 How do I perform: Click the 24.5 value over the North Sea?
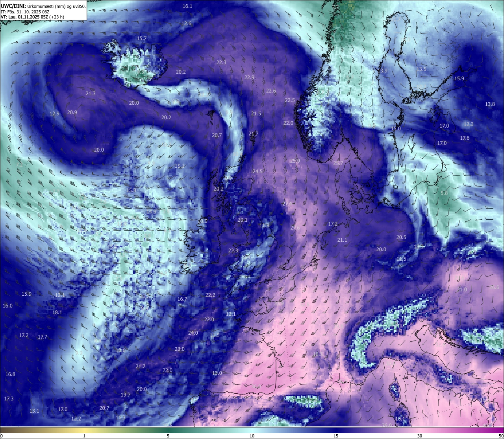[x=258, y=172]
